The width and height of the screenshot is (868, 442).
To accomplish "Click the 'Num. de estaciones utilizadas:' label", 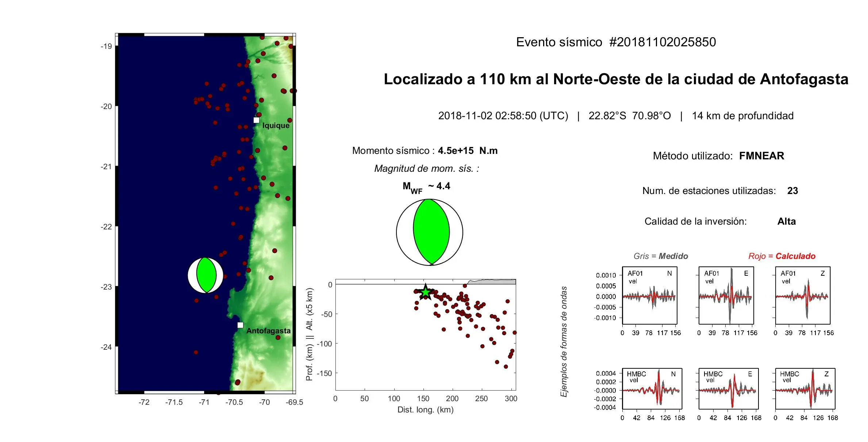I will tap(709, 191).
